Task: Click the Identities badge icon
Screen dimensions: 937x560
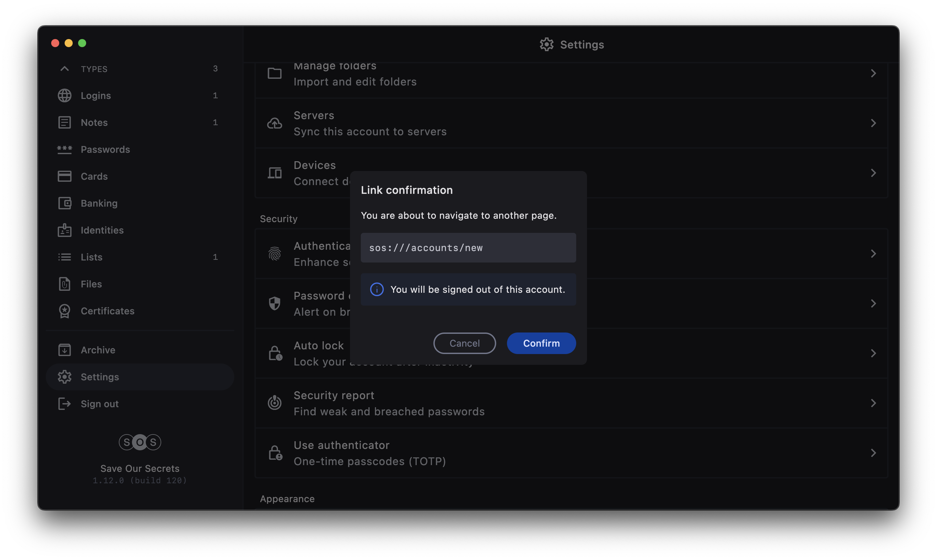Action: [65, 230]
